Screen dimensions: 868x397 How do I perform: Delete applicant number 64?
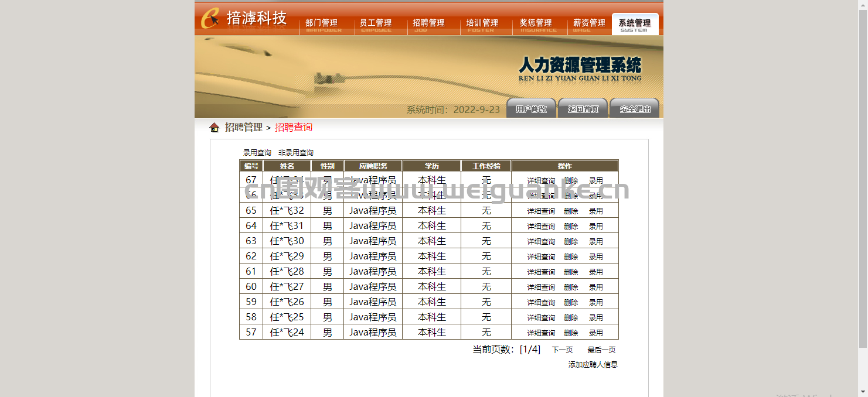pyautogui.click(x=571, y=227)
